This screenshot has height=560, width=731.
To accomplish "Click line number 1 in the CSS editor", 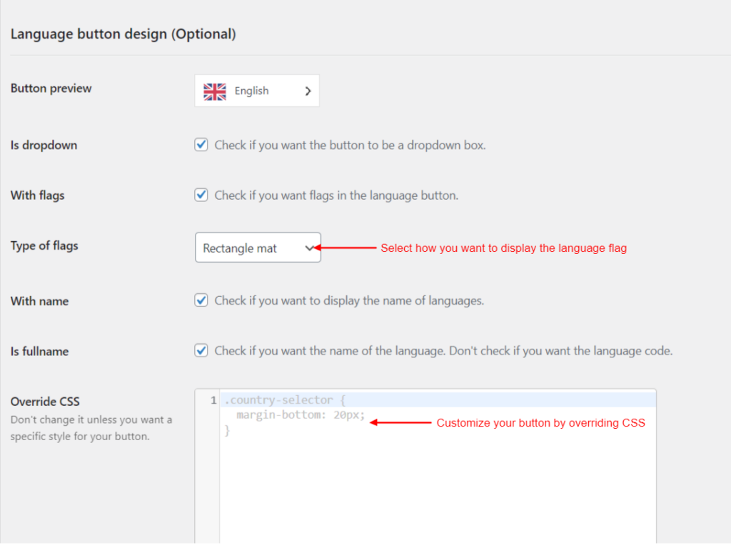I will [x=212, y=400].
